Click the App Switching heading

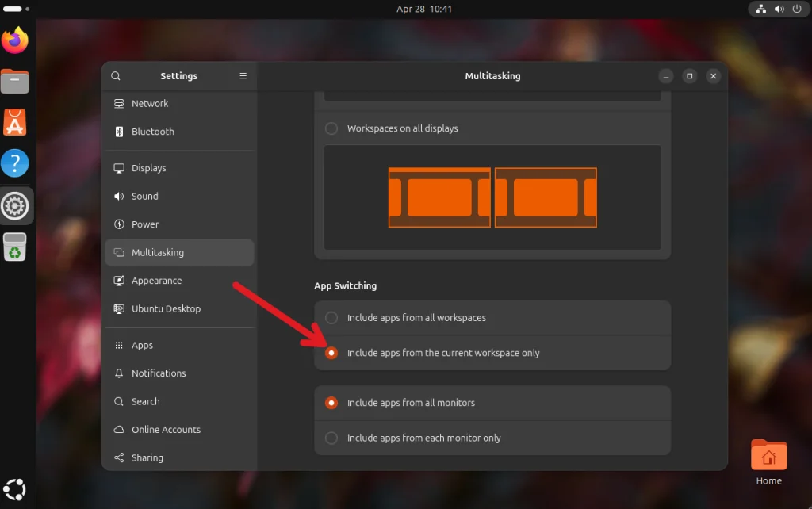346,286
